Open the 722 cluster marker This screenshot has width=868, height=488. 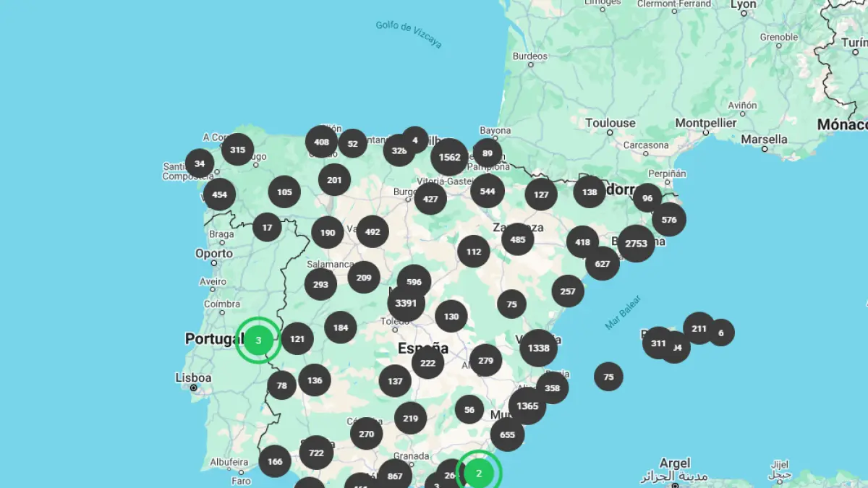(x=316, y=453)
